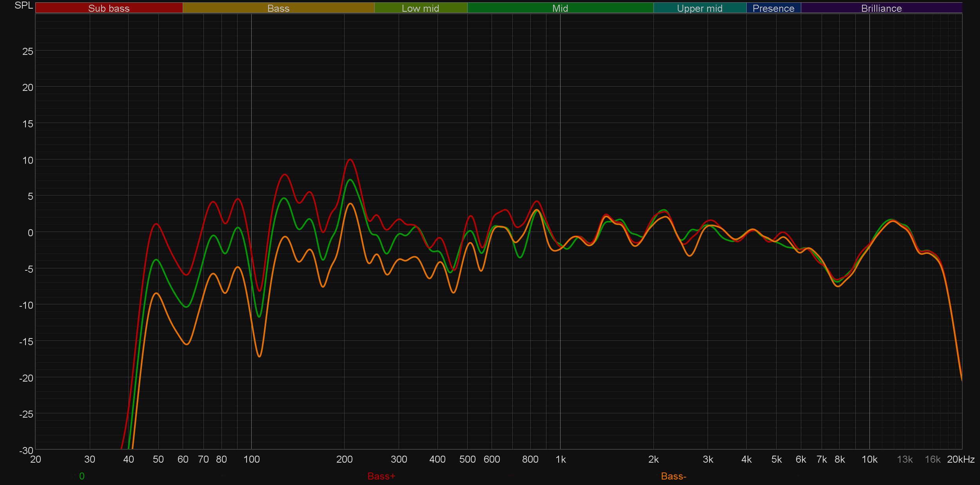Click the Upper mid band header

[x=699, y=8]
